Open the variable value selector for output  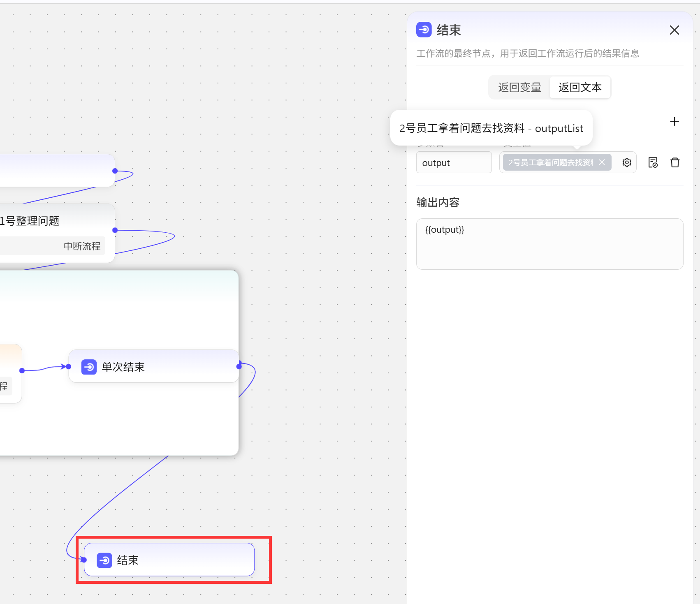(x=551, y=162)
